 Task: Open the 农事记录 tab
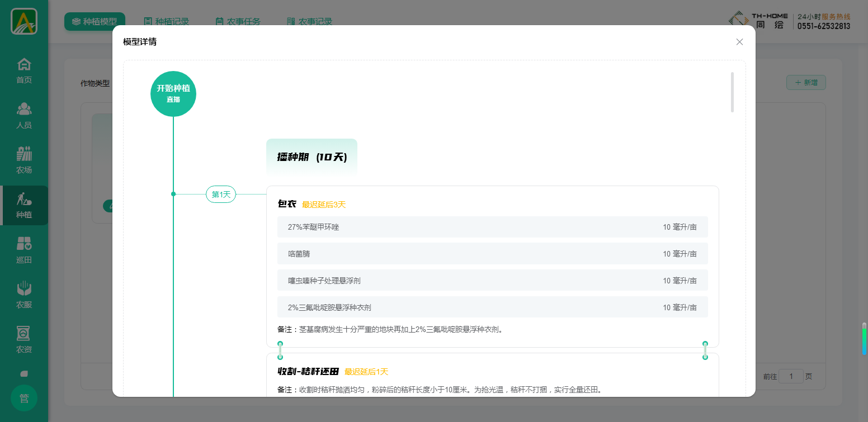(x=310, y=22)
